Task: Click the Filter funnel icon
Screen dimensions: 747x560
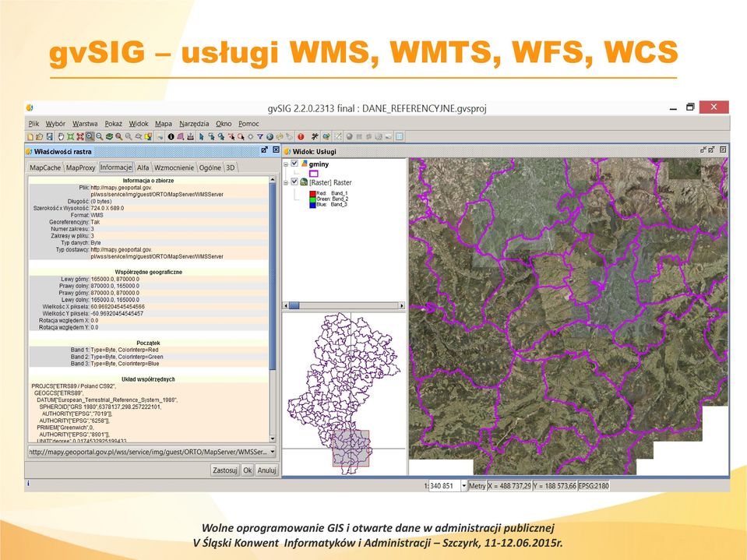Action: [260, 136]
